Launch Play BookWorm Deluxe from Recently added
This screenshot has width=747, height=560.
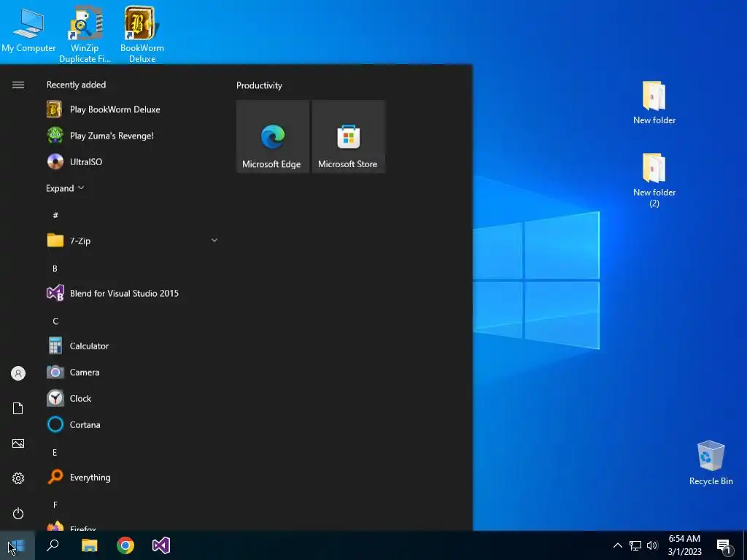tap(132, 109)
